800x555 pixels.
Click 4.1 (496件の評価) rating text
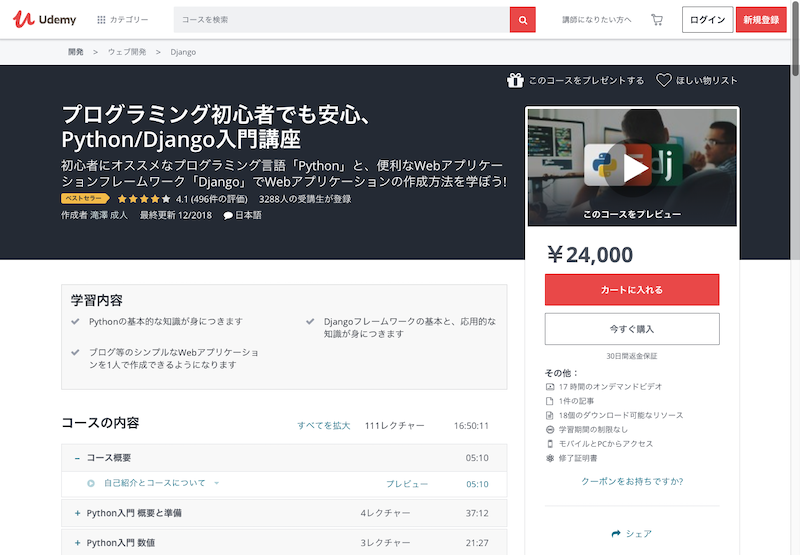click(212, 199)
